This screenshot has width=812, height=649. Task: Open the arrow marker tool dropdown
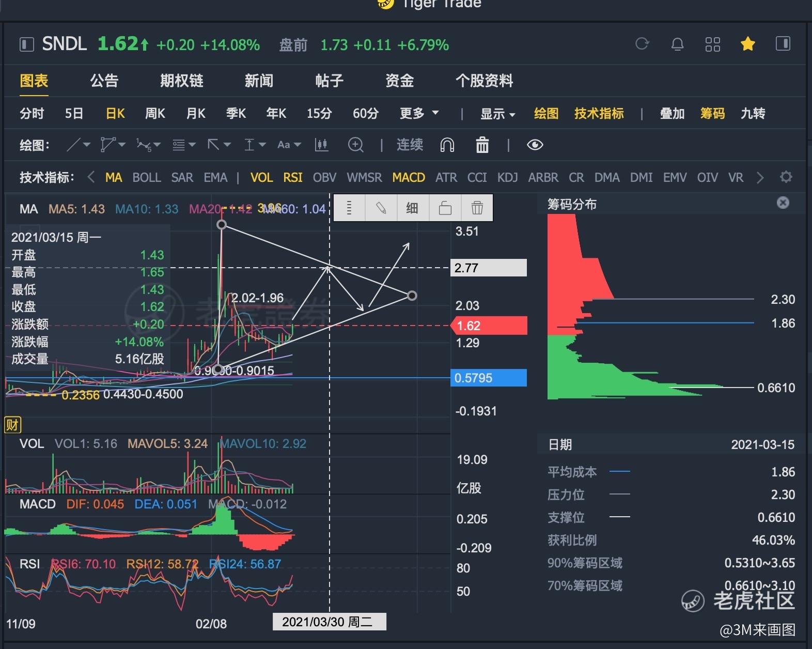point(218,145)
